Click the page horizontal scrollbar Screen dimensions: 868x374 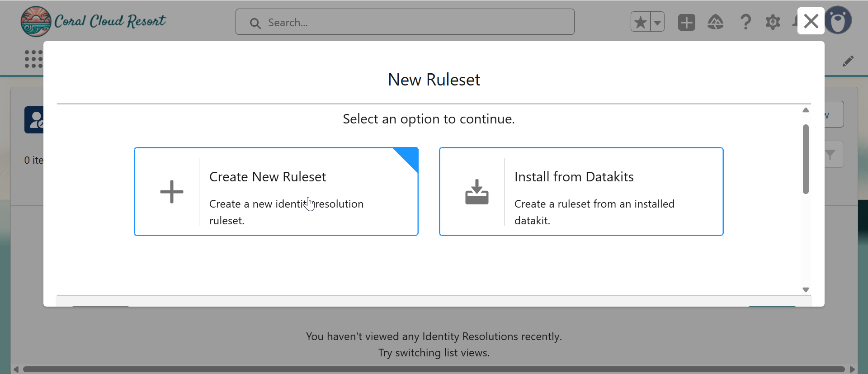(x=433, y=369)
